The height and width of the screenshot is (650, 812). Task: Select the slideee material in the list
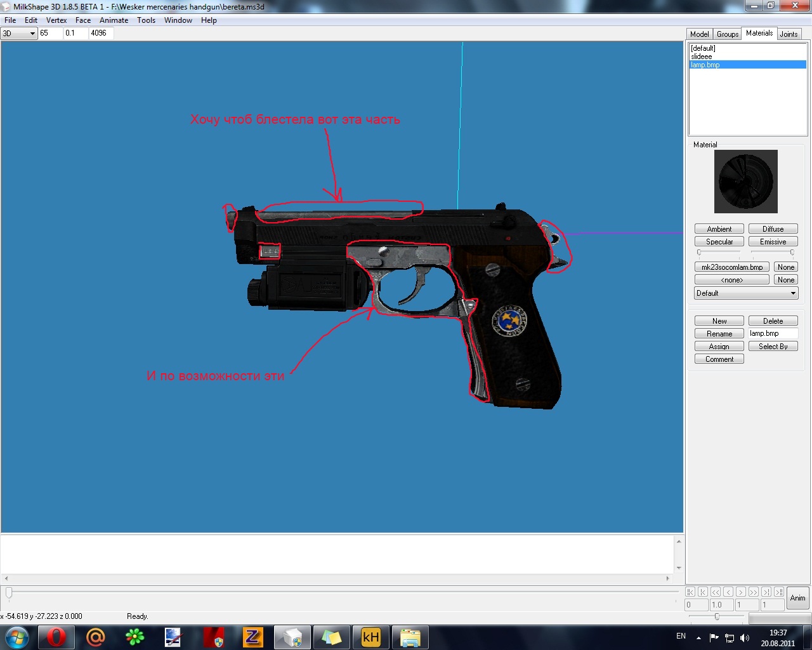(702, 56)
